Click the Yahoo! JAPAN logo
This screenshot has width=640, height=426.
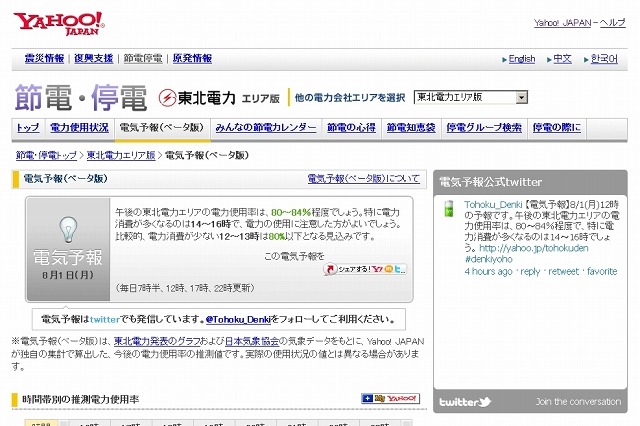(x=59, y=24)
